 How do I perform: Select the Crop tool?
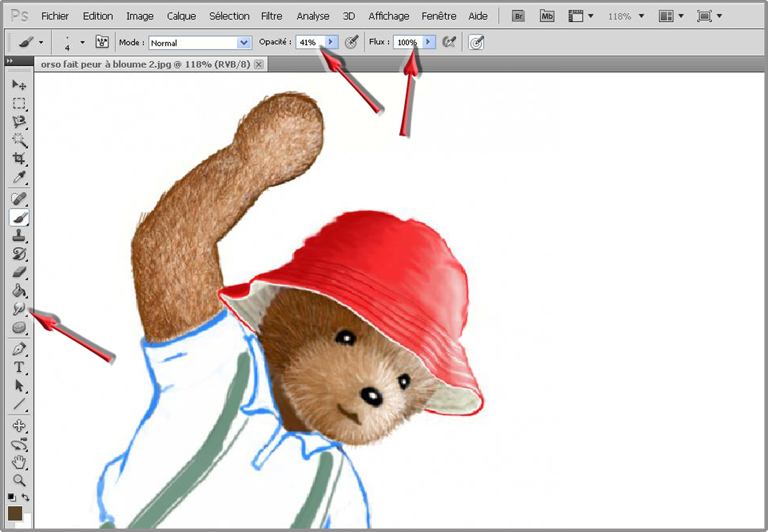tap(19, 159)
